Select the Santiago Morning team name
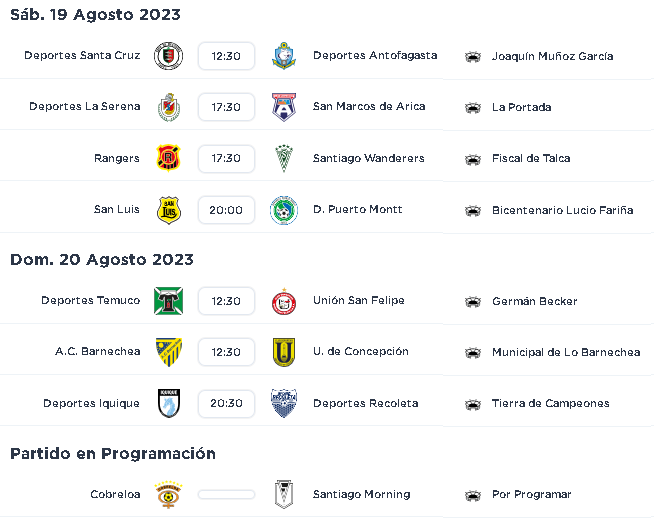This screenshot has height=527, width=654. (x=362, y=494)
